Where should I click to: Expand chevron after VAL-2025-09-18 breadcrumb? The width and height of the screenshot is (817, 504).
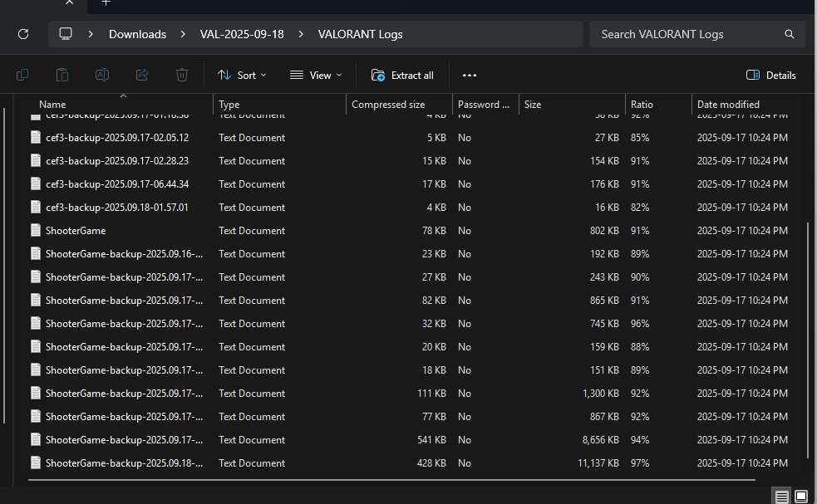(x=301, y=34)
